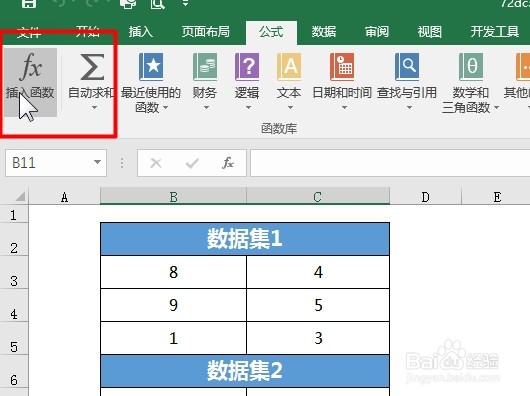Open the Financial functions coin book icon
The width and height of the screenshot is (530, 396).
(x=205, y=67)
